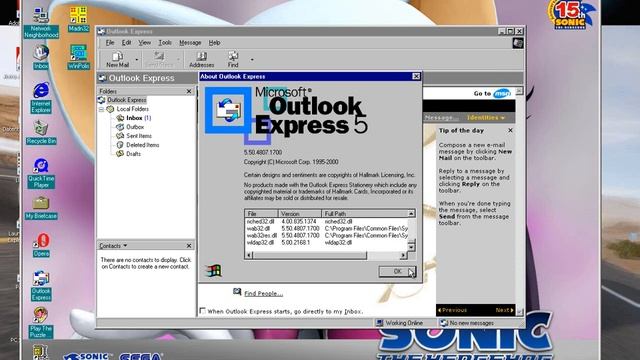Collapse the Local Folders tree node
This screenshot has height=360, width=640.
tap(101, 109)
